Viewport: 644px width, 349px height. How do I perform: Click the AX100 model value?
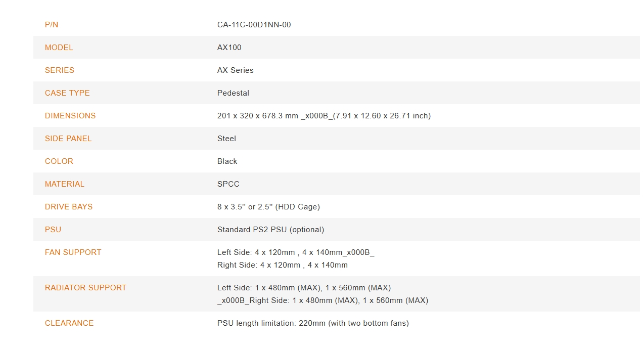[229, 48]
